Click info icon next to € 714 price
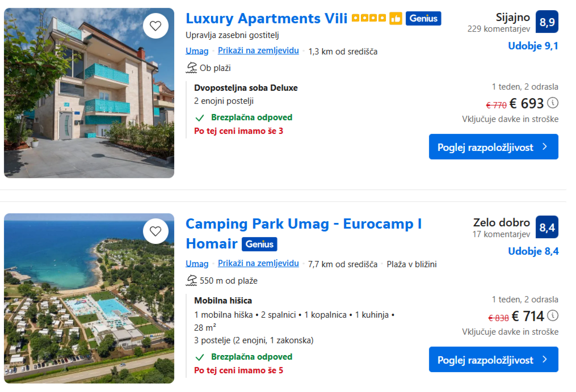 click(x=552, y=315)
